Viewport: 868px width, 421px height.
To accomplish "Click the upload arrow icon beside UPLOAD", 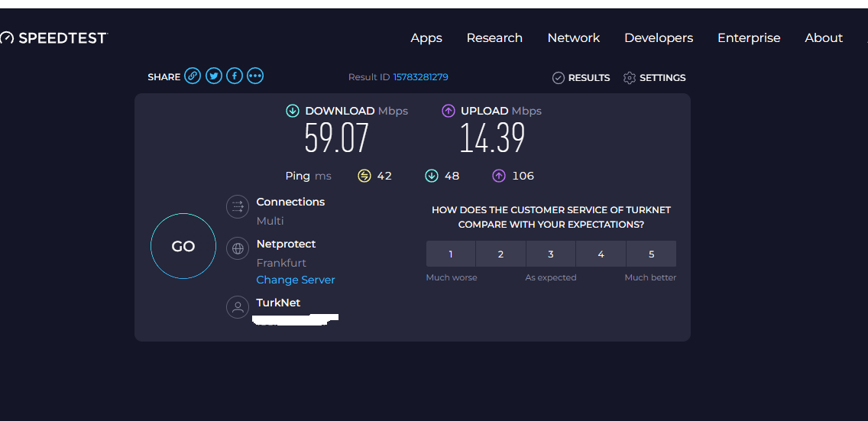I will 449,111.
